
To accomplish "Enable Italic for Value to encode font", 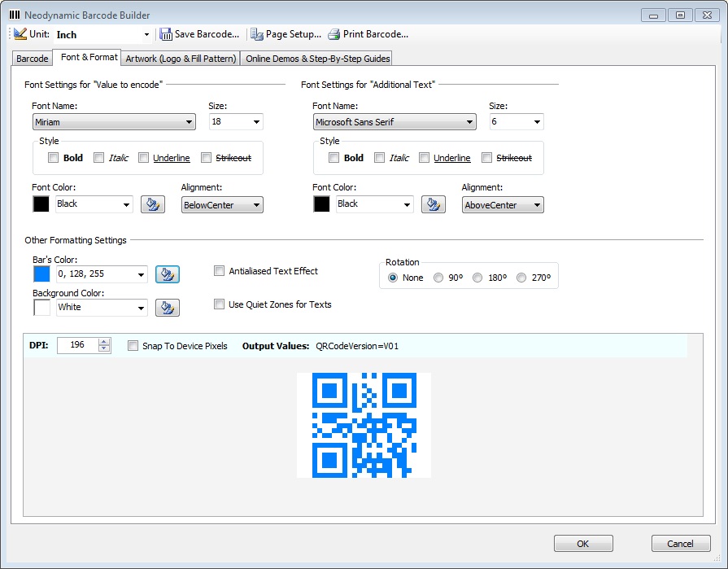I will point(98,157).
